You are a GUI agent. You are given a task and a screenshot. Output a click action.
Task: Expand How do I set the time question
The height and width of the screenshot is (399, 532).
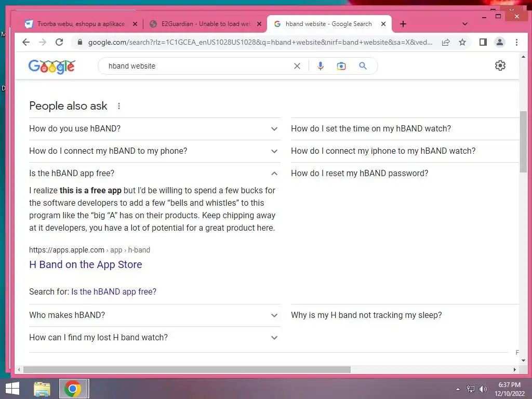(405, 129)
